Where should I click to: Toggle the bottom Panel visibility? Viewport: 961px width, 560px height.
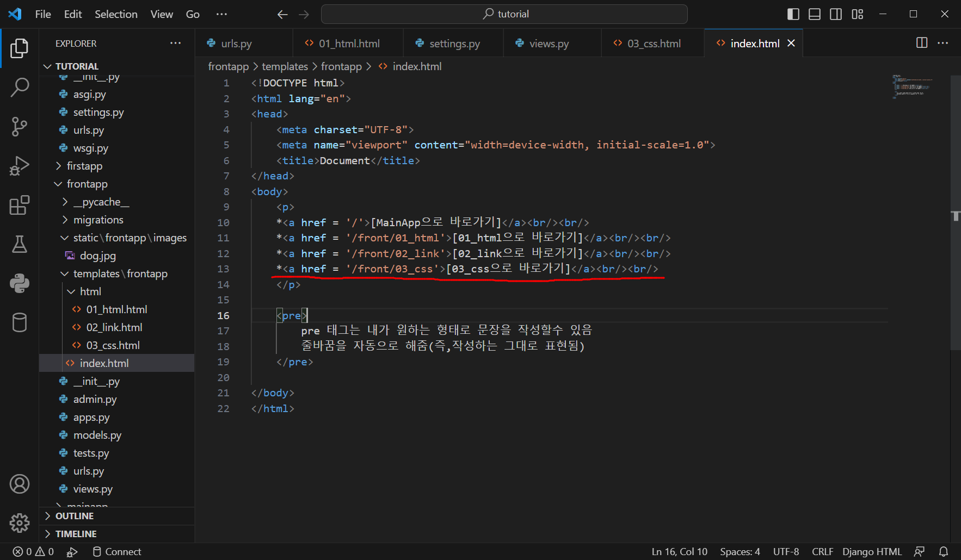pyautogui.click(x=815, y=14)
